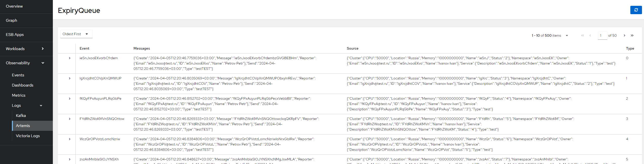
Task: Open the Overview page
Action: point(14,6)
